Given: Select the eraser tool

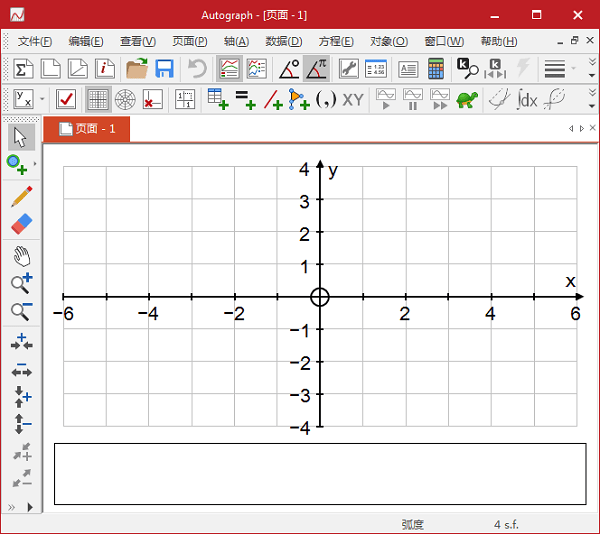Looking at the screenshot, I should (21, 224).
